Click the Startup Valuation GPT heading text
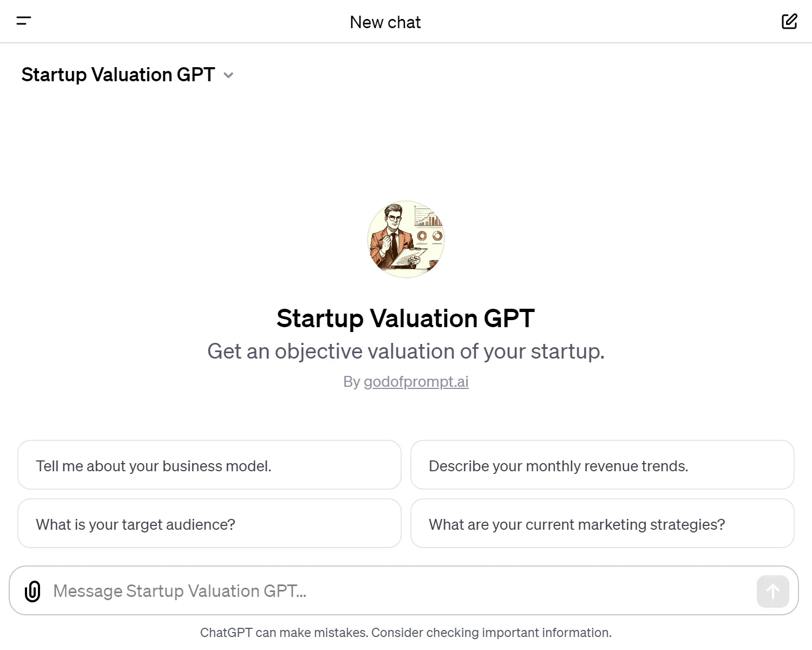 (x=405, y=318)
